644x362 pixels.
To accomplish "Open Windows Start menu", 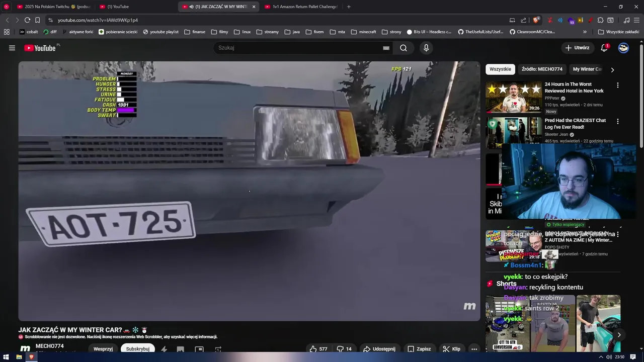I will (x=7, y=357).
